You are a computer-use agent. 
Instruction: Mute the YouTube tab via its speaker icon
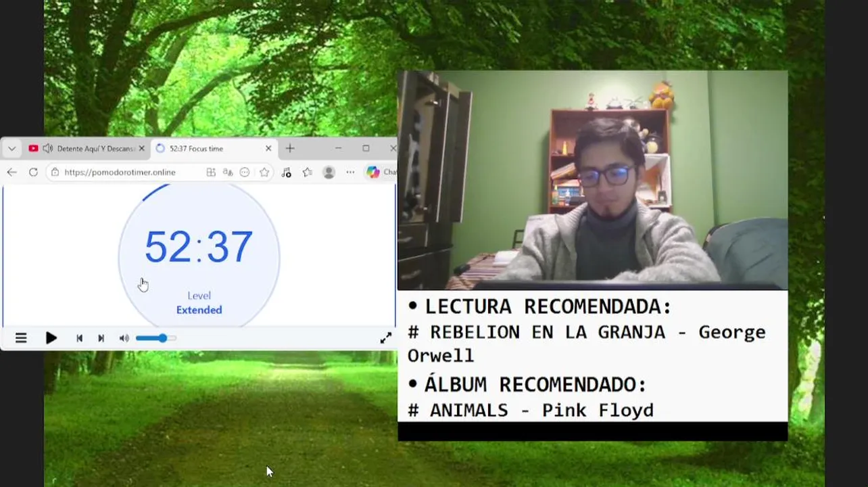47,148
